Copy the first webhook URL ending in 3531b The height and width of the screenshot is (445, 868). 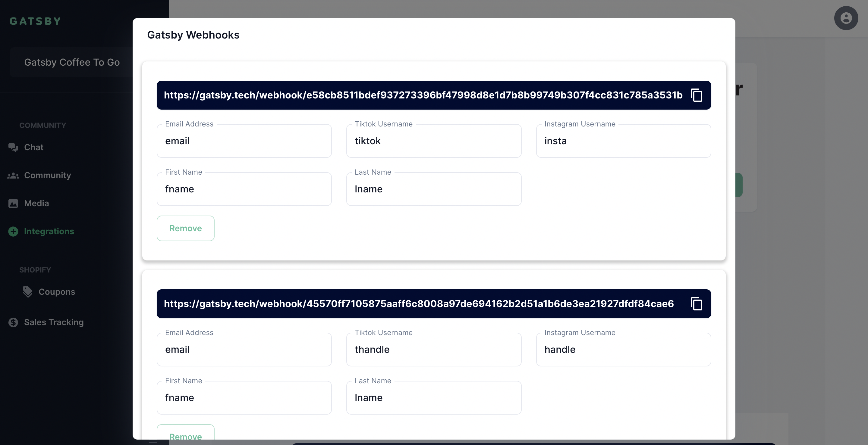pos(696,95)
